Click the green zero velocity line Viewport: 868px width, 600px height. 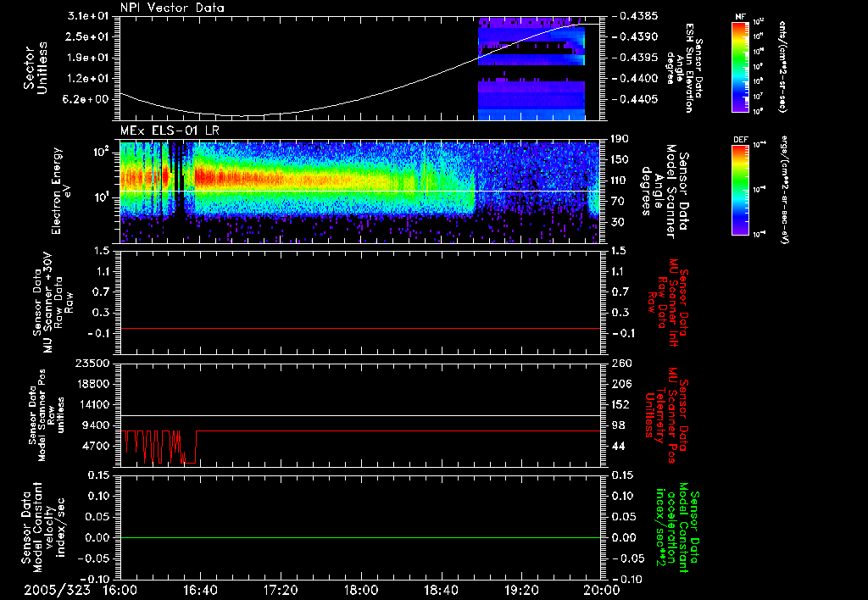click(x=360, y=537)
